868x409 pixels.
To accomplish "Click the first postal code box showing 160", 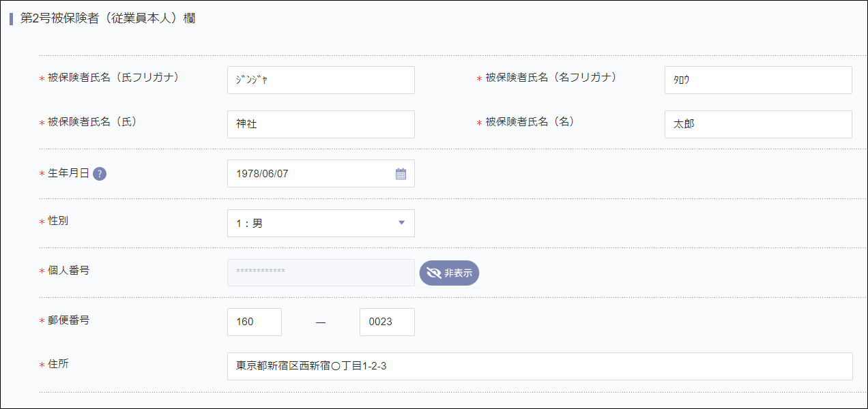I will pos(254,322).
